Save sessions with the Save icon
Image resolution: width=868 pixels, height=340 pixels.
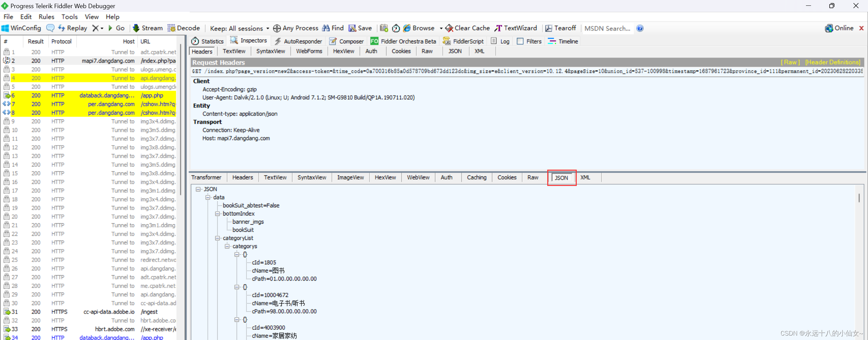pos(360,28)
